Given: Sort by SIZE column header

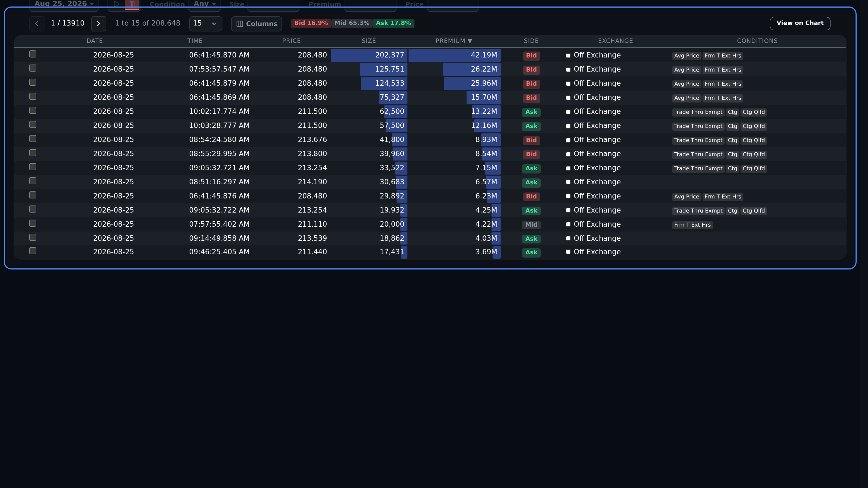Looking at the screenshot, I should point(369,41).
